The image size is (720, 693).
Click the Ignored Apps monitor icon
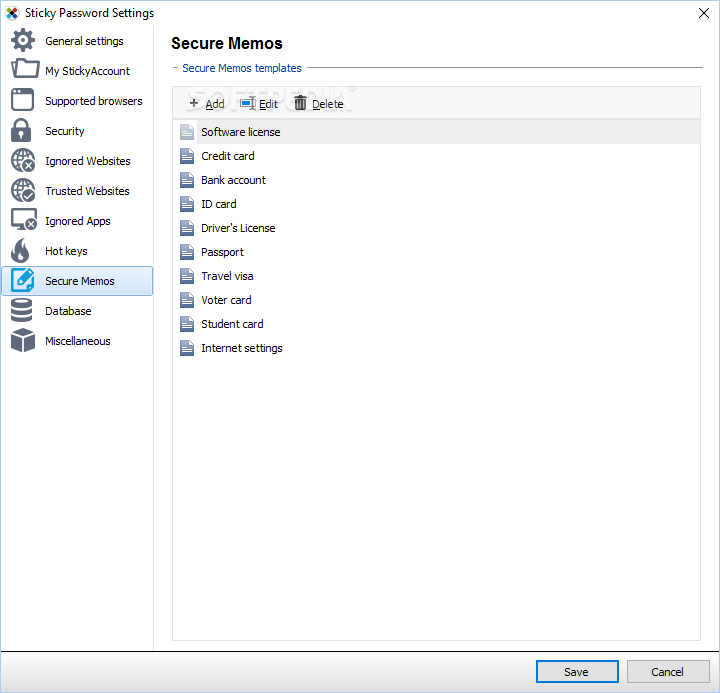tap(24, 219)
